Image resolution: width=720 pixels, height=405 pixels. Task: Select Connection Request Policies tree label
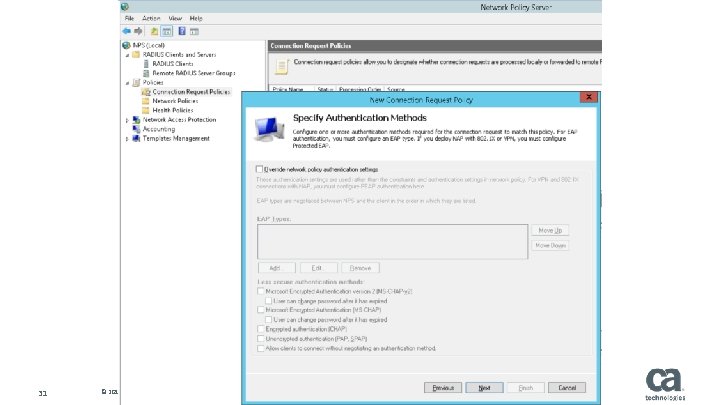[x=191, y=92]
